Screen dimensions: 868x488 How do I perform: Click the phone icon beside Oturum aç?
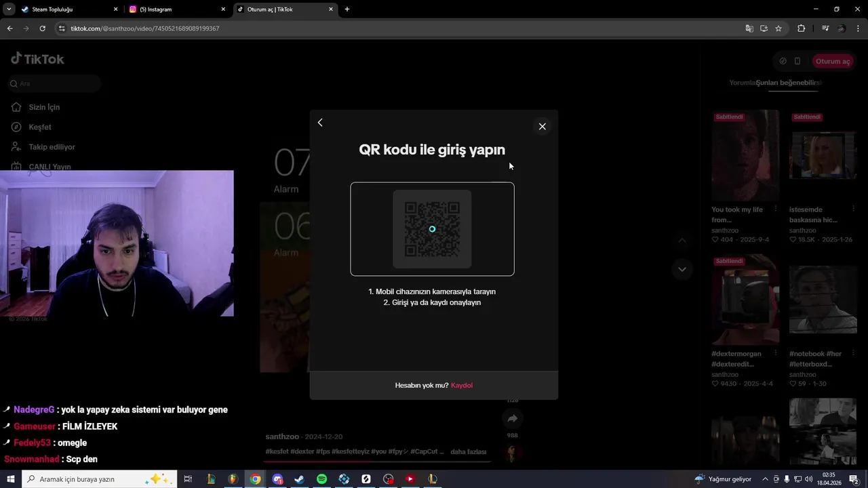tap(797, 61)
